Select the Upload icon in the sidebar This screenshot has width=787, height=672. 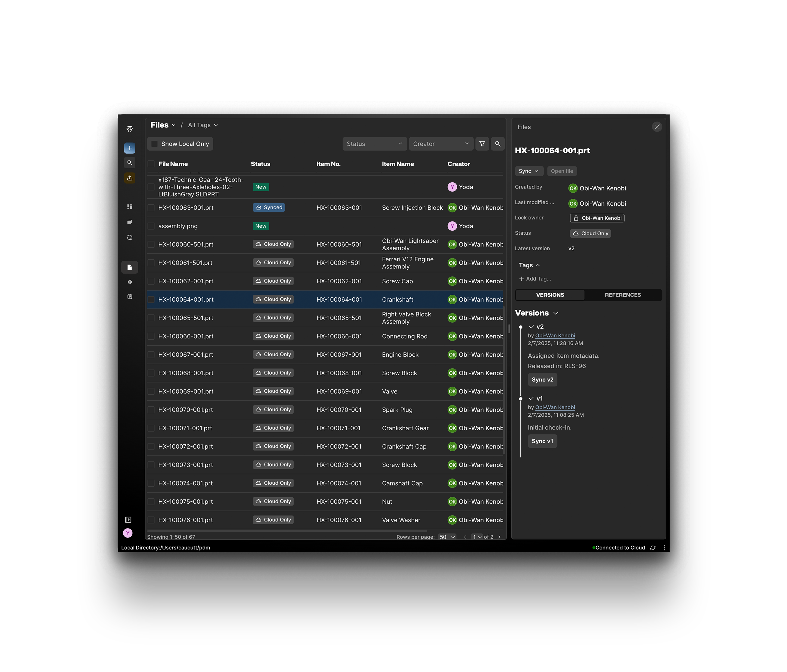[x=130, y=178]
